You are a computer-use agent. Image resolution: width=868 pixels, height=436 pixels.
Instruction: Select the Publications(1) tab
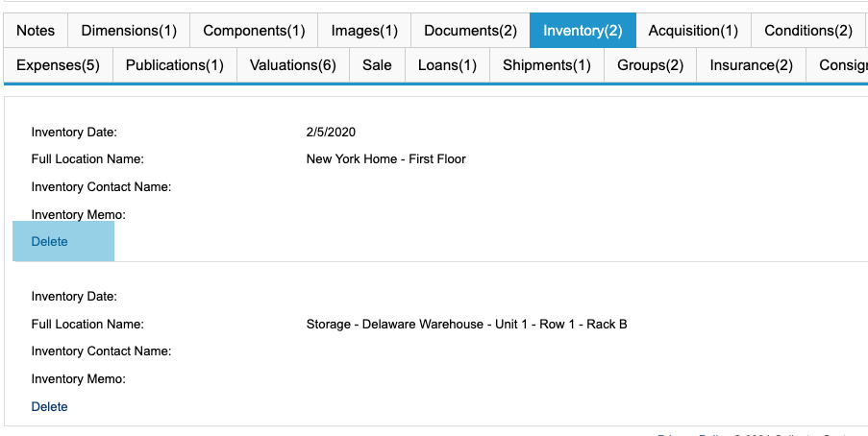coord(175,65)
